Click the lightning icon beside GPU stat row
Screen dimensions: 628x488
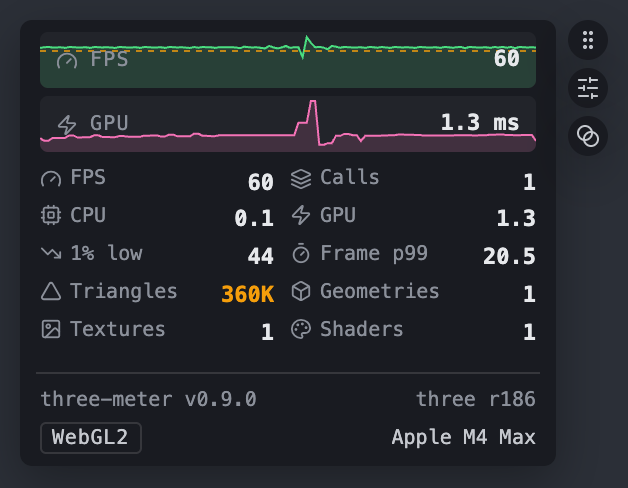pyautogui.click(x=301, y=215)
